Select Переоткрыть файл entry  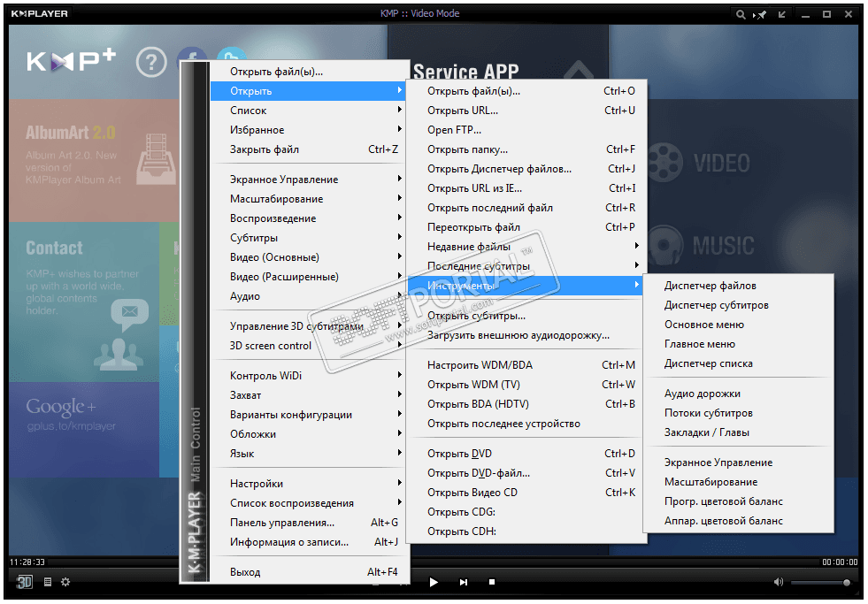pos(526,227)
